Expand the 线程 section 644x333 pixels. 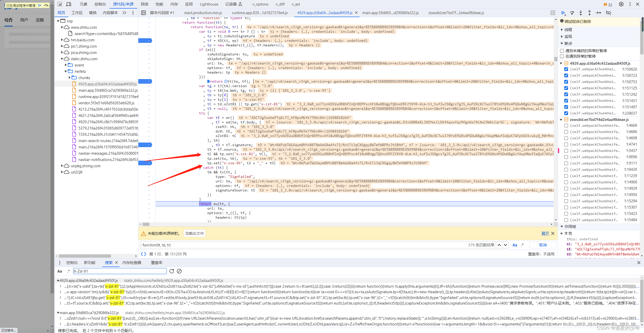point(562,29)
